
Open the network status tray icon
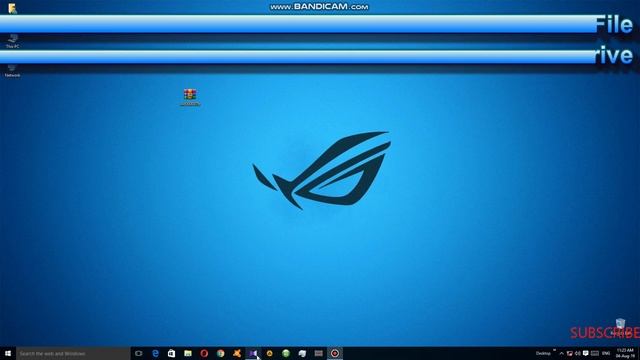tap(570, 353)
